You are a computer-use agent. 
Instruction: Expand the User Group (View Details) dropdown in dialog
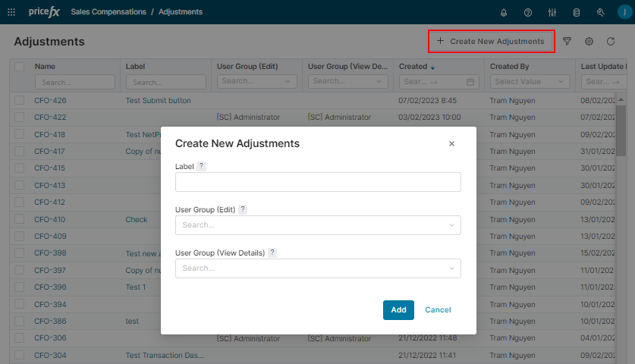click(317, 268)
